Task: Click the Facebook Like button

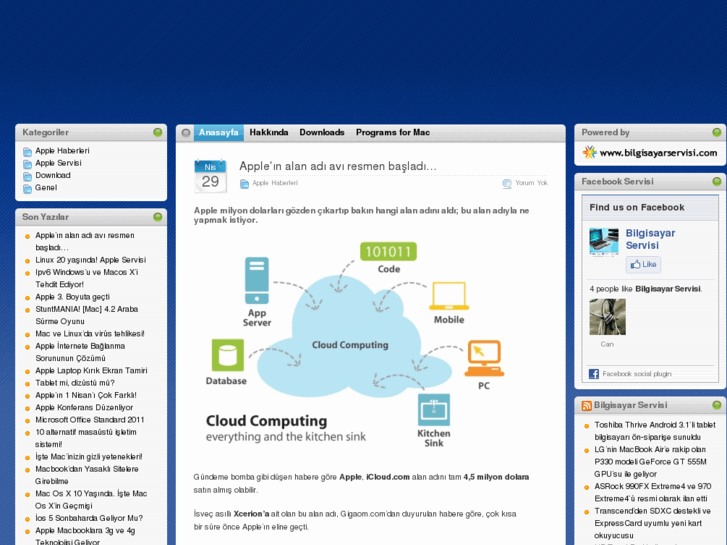Action: 643,264
